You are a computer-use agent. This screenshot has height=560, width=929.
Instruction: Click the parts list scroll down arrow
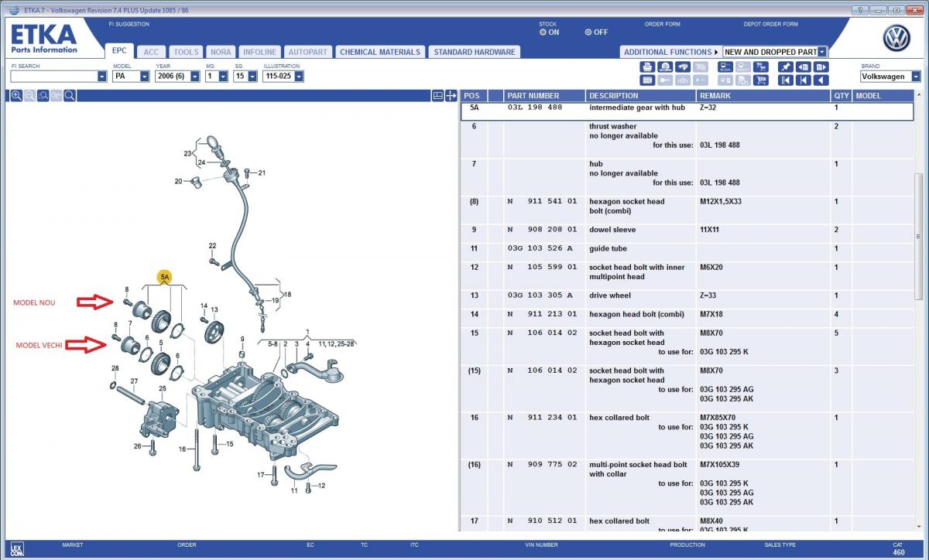(919, 526)
